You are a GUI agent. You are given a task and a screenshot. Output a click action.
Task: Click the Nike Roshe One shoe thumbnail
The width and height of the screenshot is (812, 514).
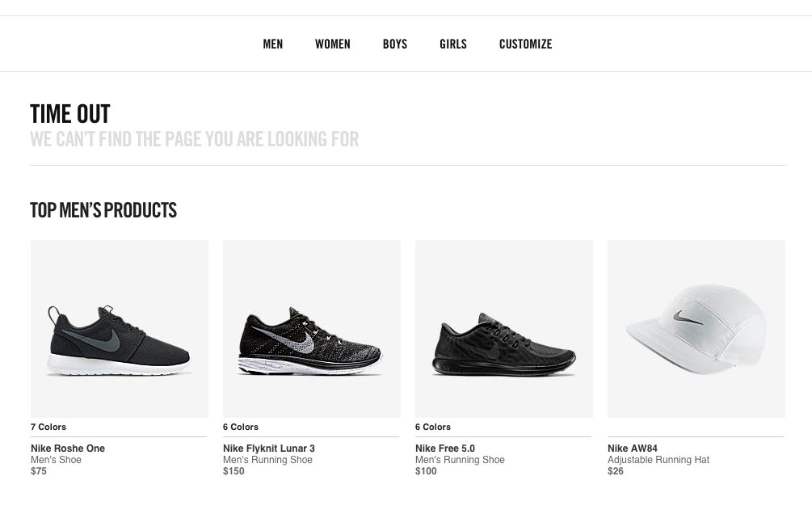(119, 328)
